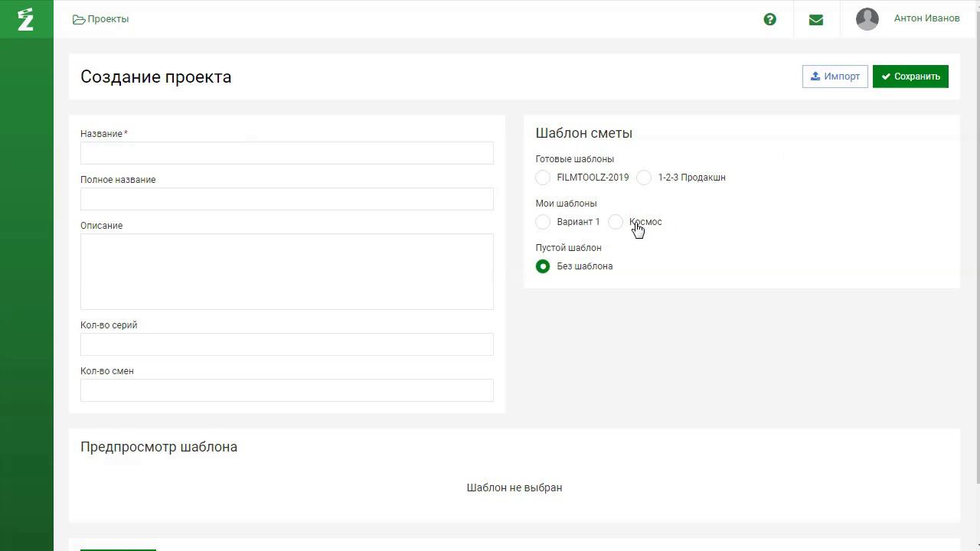Viewport: 980px width, 551px height.
Task: Click the Кол-во серий input field
Action: tap(287, 344)
